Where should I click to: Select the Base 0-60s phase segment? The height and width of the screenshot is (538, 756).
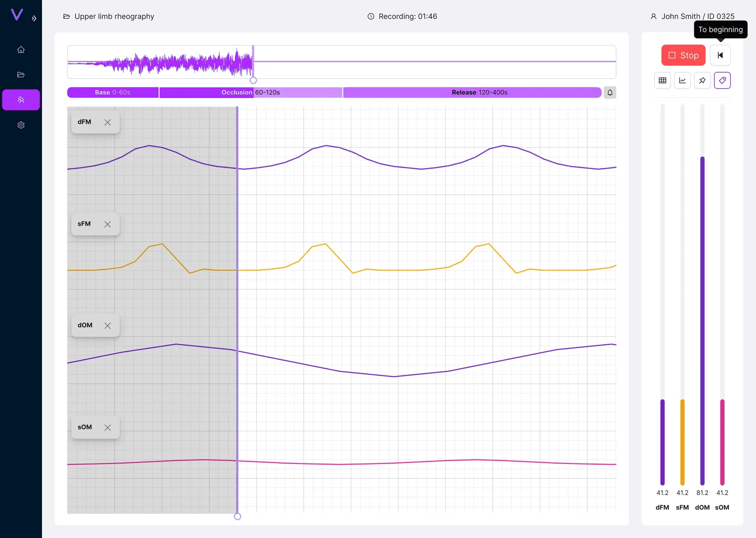click(113, 92)
